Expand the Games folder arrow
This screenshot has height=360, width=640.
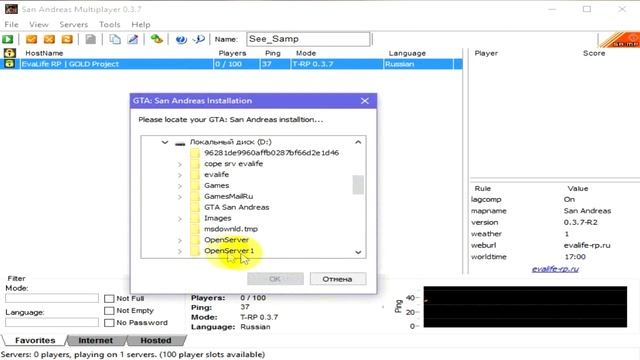180,186
